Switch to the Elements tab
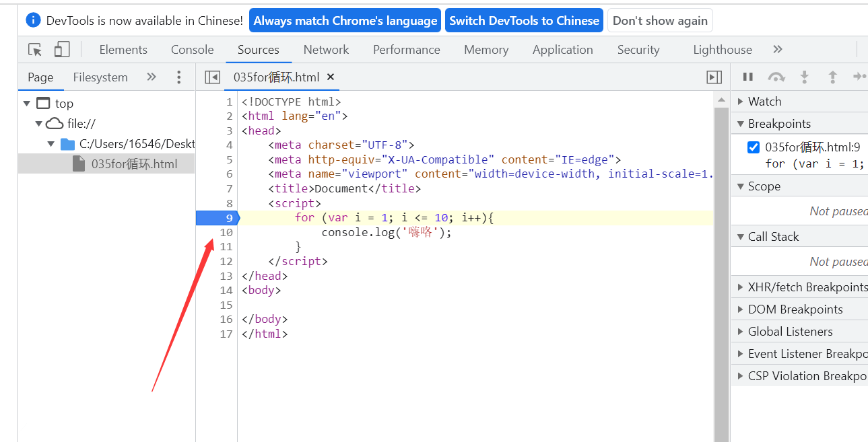Screen dimensions: 868x442 [x=123, y=50]
